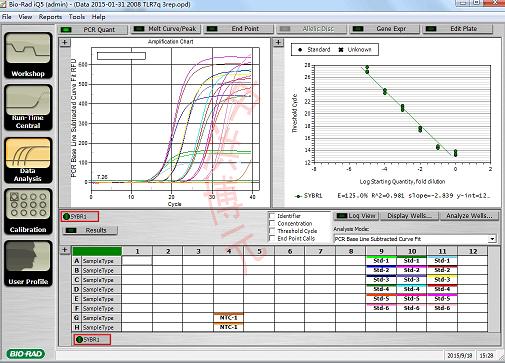The height and width of the screenshot is (363, 505).
Task: Open the Workshop module icon
Action: [28, 55]
